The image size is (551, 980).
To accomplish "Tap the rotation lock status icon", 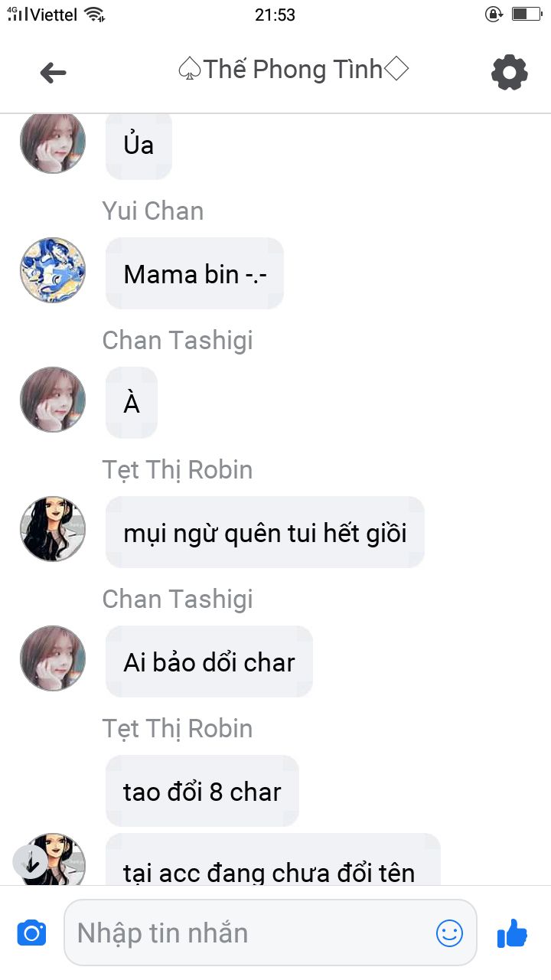I will click(494, 14).
